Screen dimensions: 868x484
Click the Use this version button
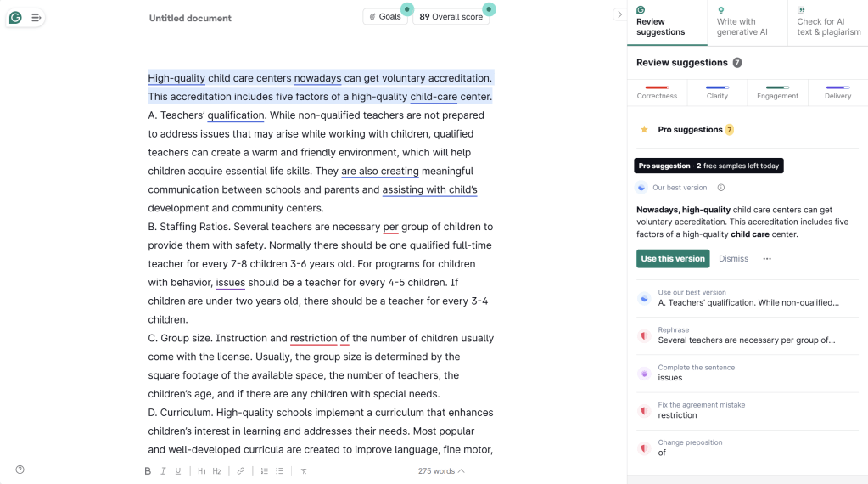pos(673,259)
